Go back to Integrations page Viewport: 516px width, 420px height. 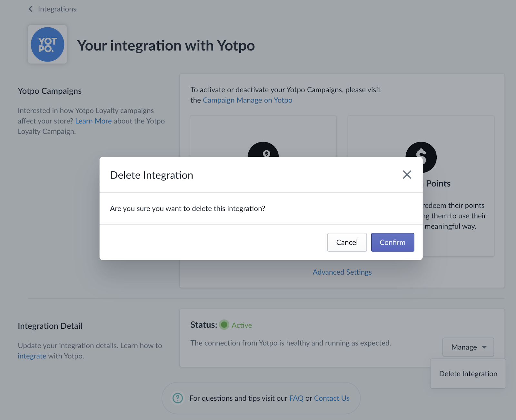pyautogui.click(x=57, y=9)
